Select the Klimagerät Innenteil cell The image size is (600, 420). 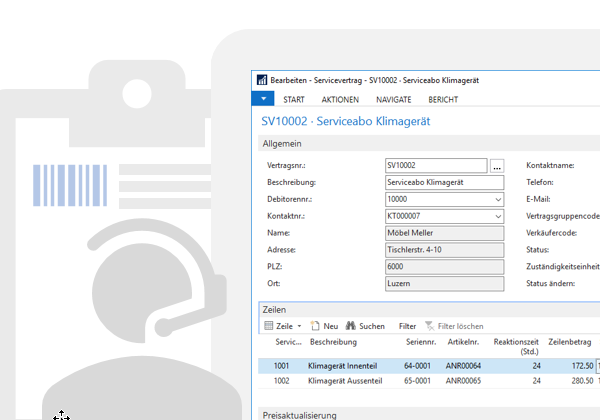pyautogui.click(x=342, y=366)
